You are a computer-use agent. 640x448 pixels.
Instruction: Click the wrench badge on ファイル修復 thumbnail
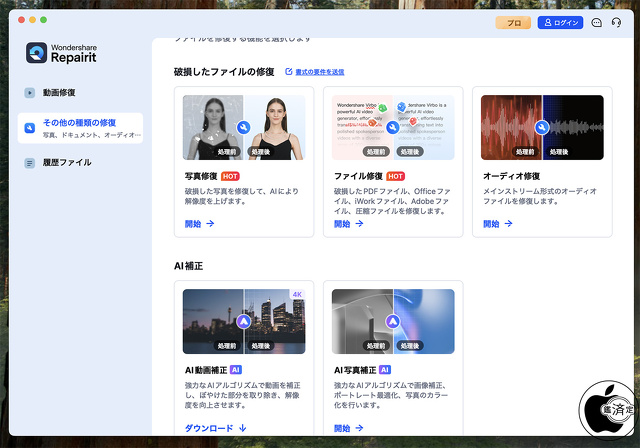click(x=393, y=127)
